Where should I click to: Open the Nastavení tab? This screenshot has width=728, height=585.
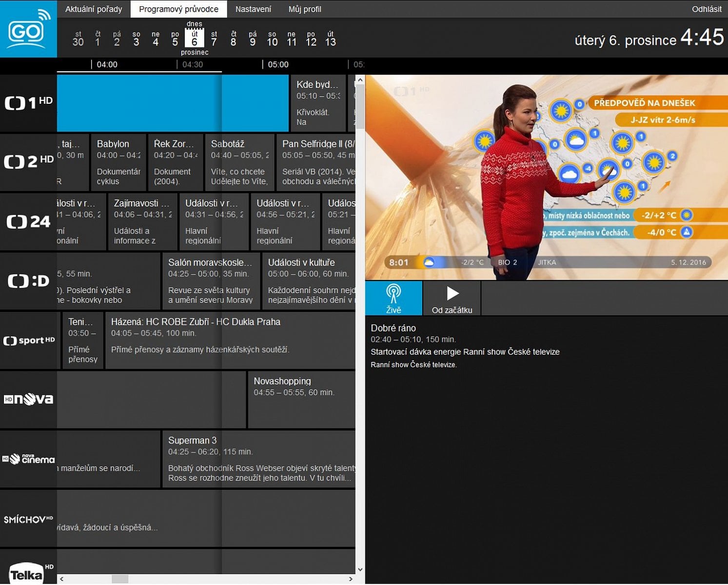pos(253,9)
